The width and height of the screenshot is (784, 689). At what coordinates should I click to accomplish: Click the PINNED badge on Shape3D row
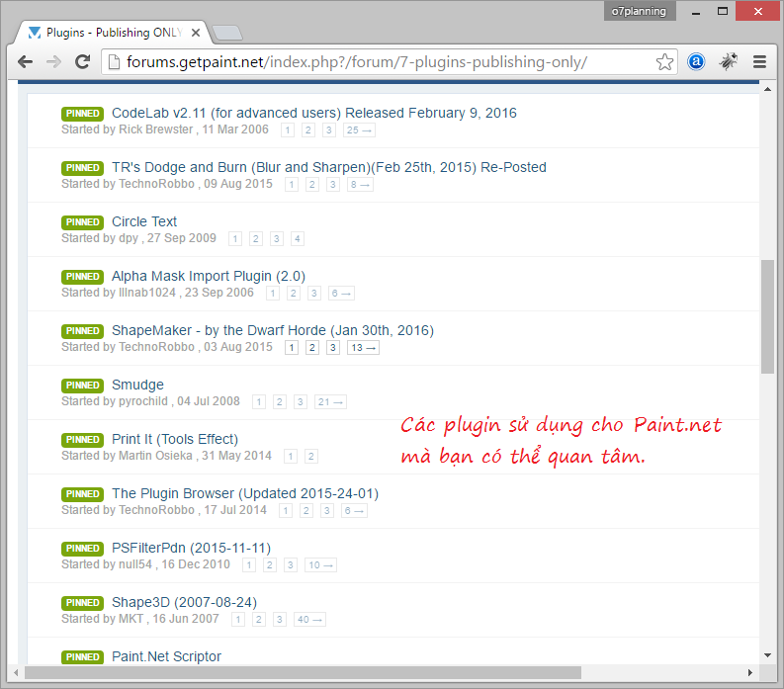(x=82, y=603)
